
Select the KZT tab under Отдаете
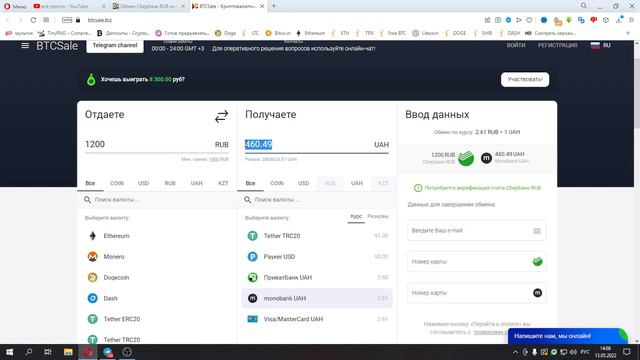pos(223,183)
